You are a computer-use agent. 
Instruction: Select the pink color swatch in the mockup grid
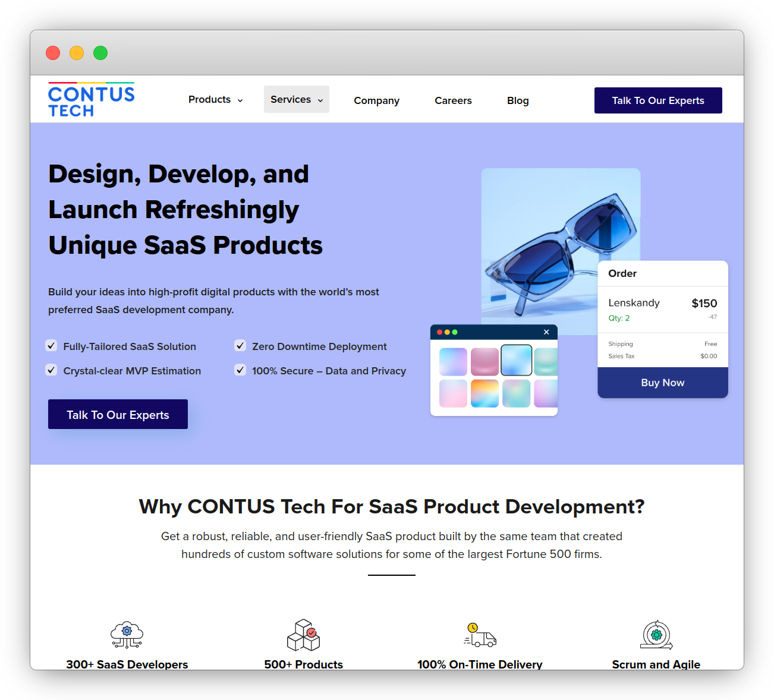[x=484, y=360]
